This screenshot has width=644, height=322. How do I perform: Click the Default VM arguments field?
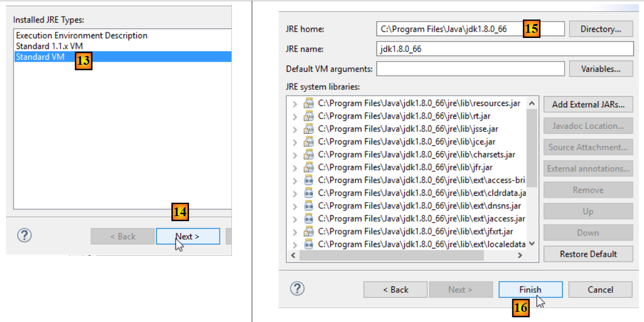470,69
